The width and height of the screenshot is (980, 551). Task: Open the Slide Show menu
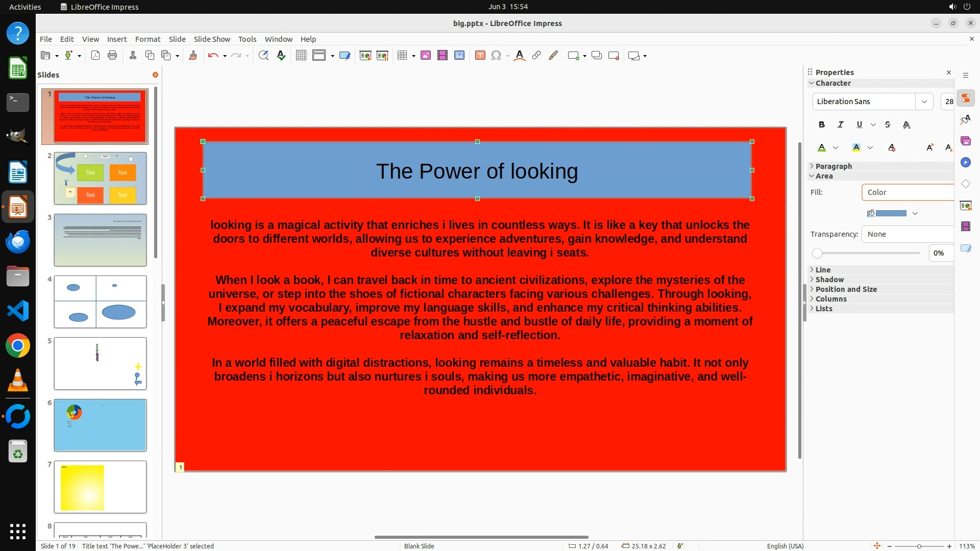(x=212, y=39)
